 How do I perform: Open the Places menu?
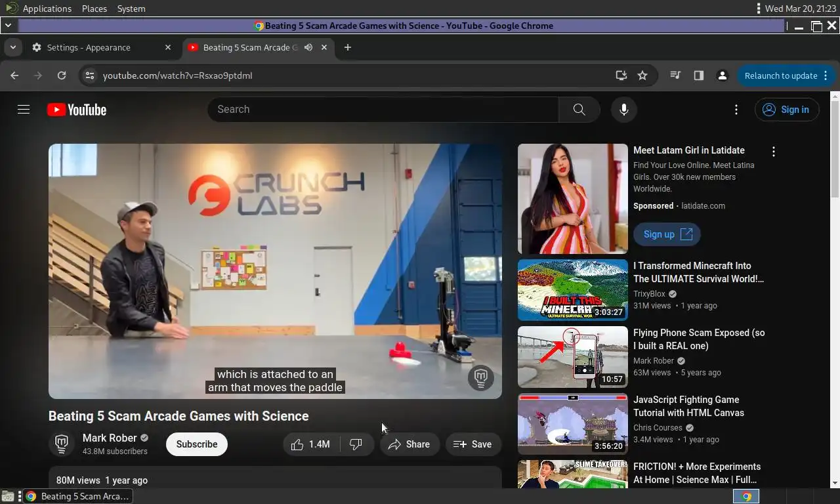pos(94,9)
